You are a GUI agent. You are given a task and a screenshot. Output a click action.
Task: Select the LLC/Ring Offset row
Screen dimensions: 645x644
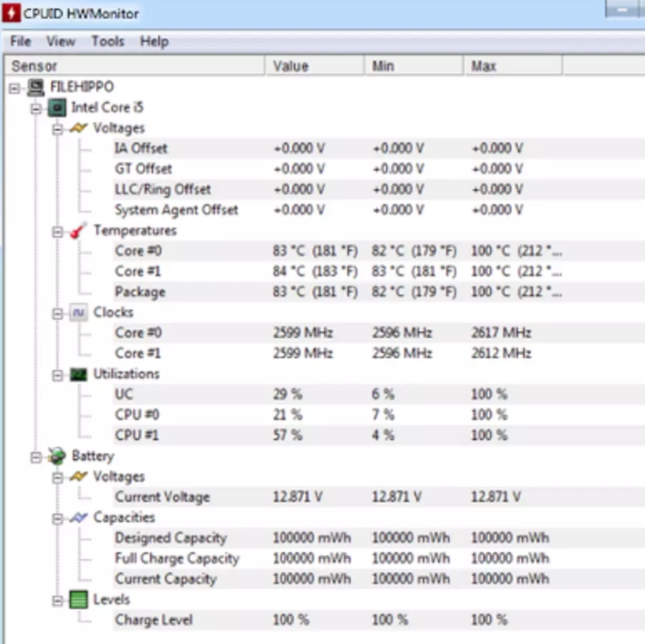coord(378,189)
